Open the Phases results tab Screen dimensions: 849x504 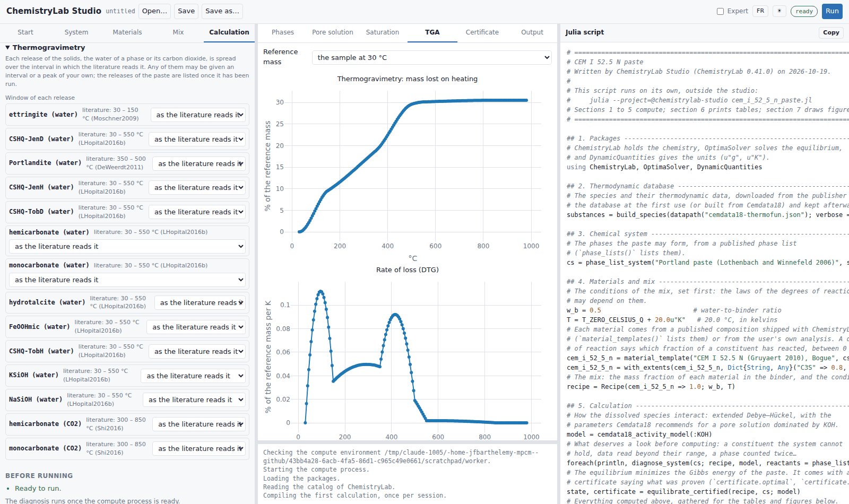283,32
